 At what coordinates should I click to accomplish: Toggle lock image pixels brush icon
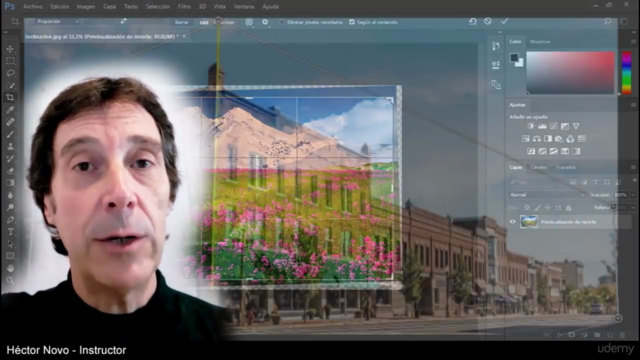click(x=538, y=208)
